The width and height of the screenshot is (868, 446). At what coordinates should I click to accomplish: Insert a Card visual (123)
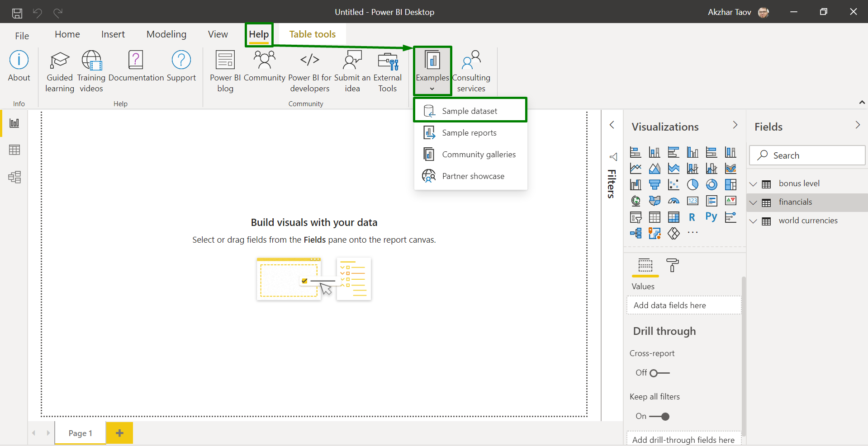[693, 201]
